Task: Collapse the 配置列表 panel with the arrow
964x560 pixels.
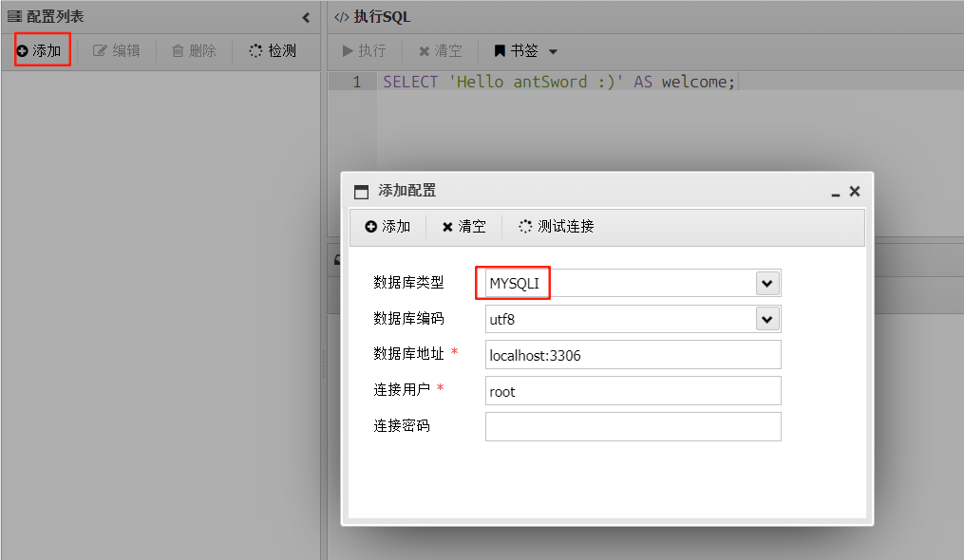Action: (306, 17)
